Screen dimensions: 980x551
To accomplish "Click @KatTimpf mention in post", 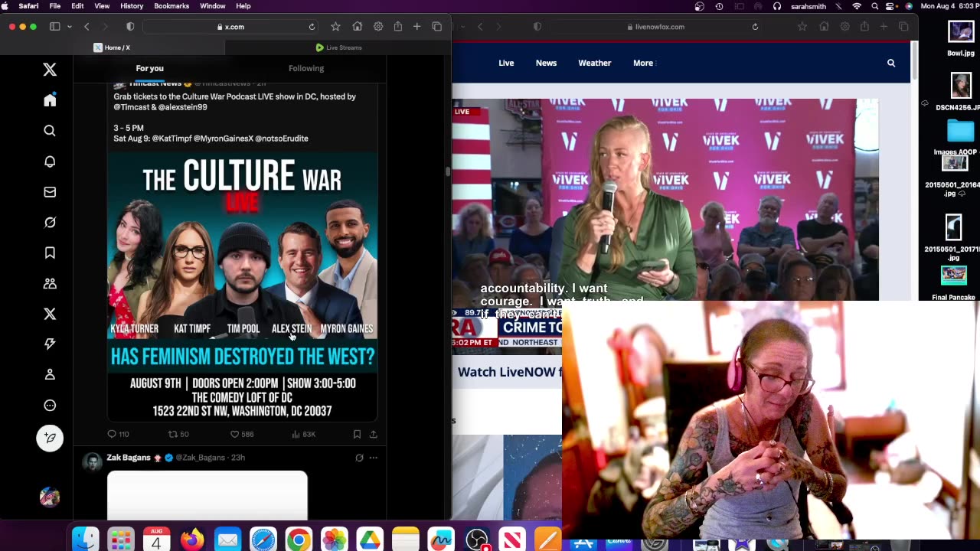I will [x=171, y=139].
